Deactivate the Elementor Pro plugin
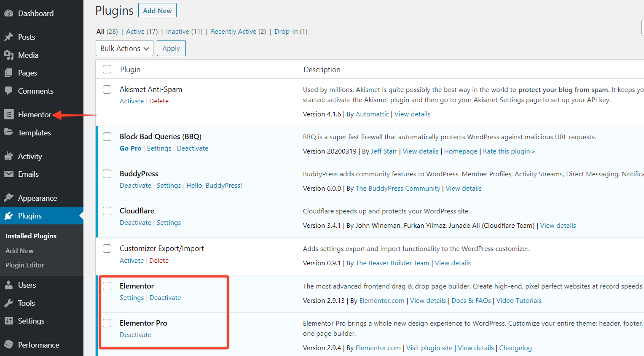 pos(135,334)
